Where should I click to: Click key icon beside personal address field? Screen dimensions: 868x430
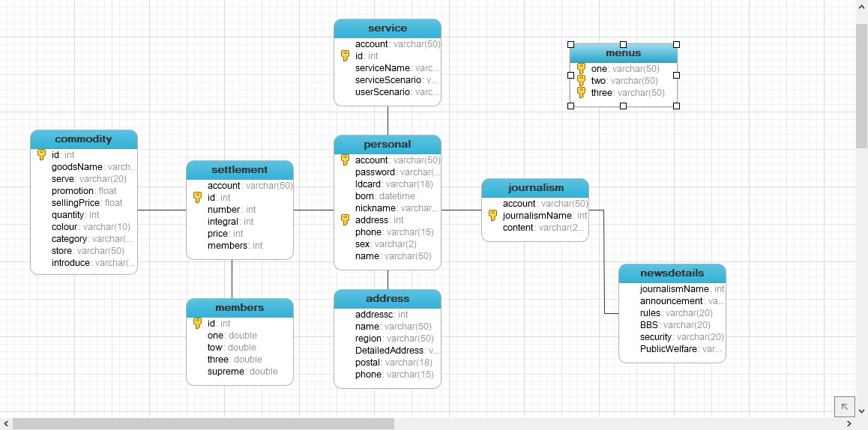(346, 220)
